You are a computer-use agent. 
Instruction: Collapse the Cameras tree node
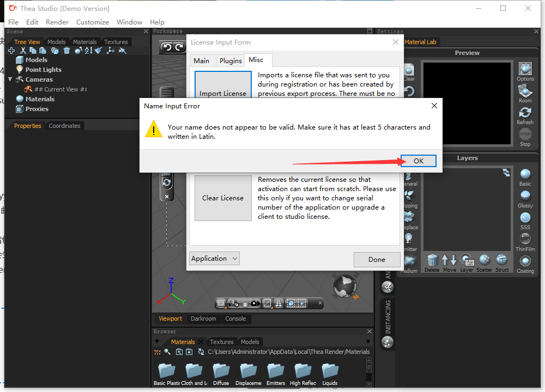click(10, 79)
